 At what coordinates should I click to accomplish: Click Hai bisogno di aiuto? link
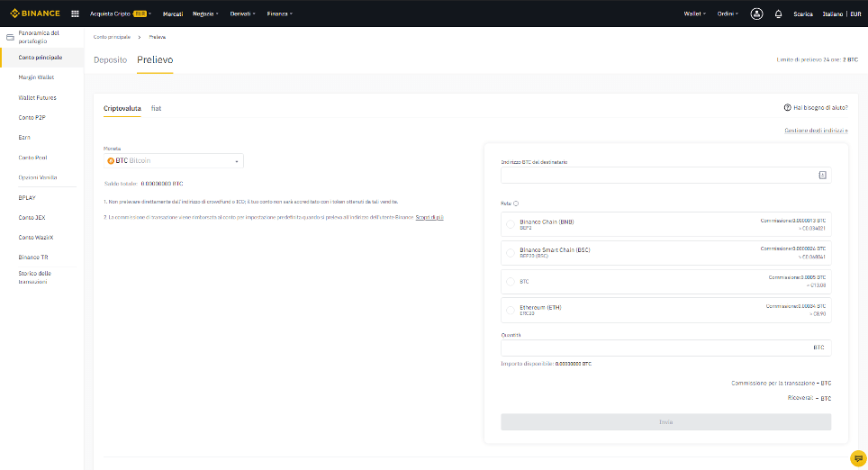click(820, 108)
